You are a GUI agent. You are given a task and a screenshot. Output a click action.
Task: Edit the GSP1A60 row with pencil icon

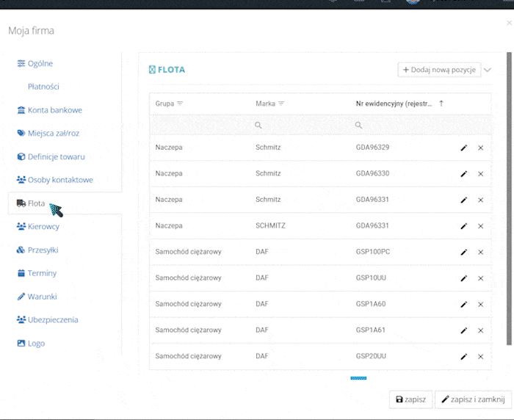(x=463, y=304)
